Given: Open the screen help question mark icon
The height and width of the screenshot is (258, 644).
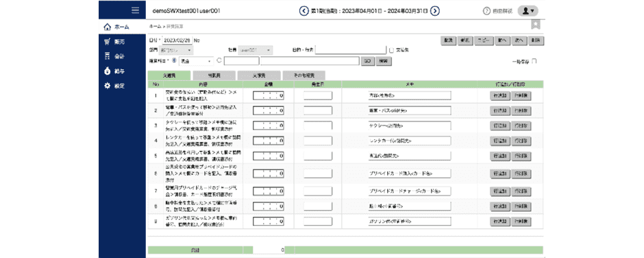Looking at the screenshot, I should [486, 11].
